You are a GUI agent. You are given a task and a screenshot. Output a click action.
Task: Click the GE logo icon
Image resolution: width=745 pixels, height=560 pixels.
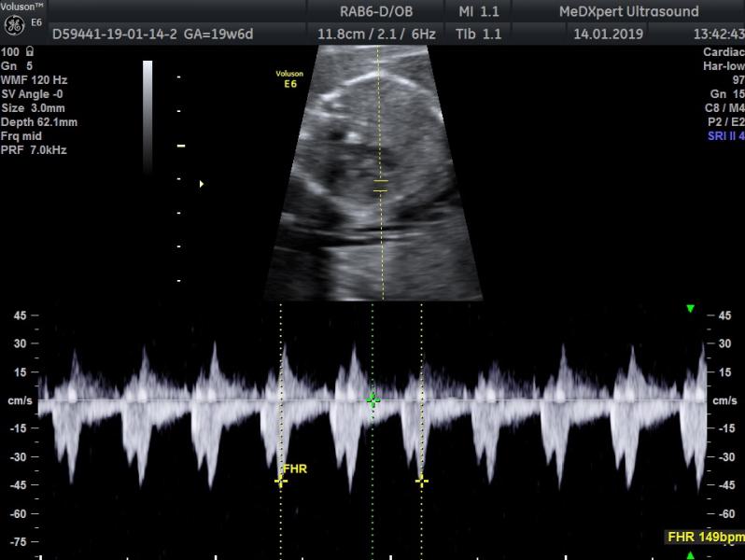click(x=14, y=25)
